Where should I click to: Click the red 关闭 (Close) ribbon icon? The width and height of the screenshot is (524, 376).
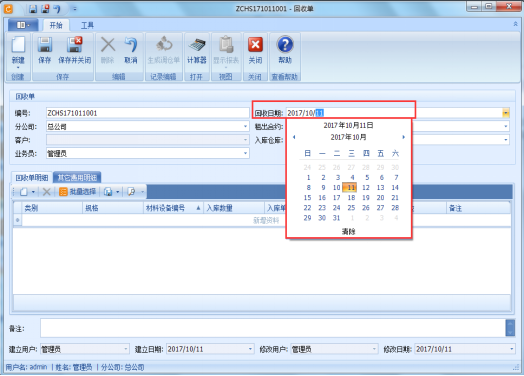tap(255, 51)
